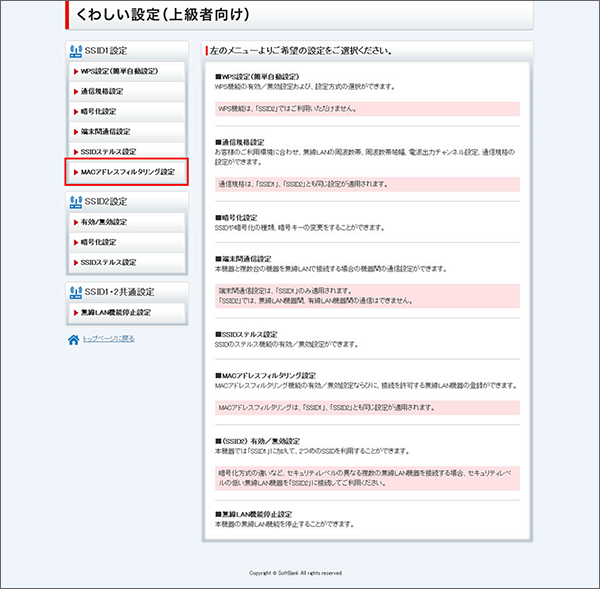Click ■MACアドレスフィルタリング設定 heading in main panel
Image resolution: width=600 pixels, height=589 pixels.
click(x=265, y=376)
